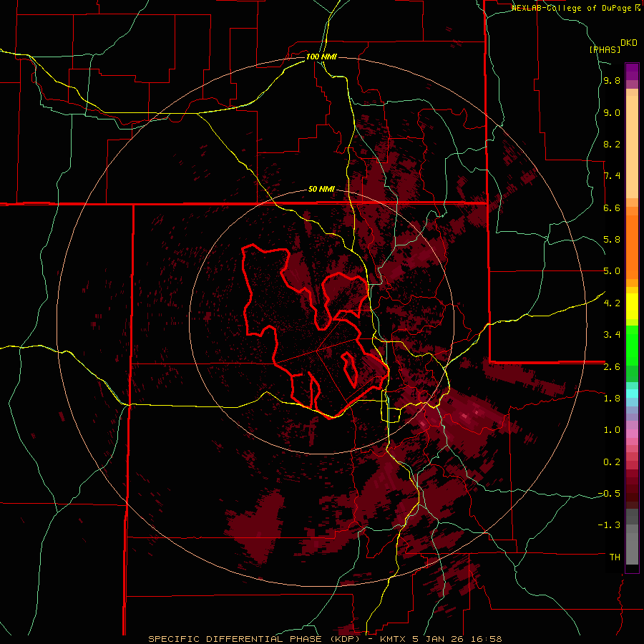This screenshot has width=644, height=644.
Task: Click the 1.0 scale value
Action: [x=612, y=430]
